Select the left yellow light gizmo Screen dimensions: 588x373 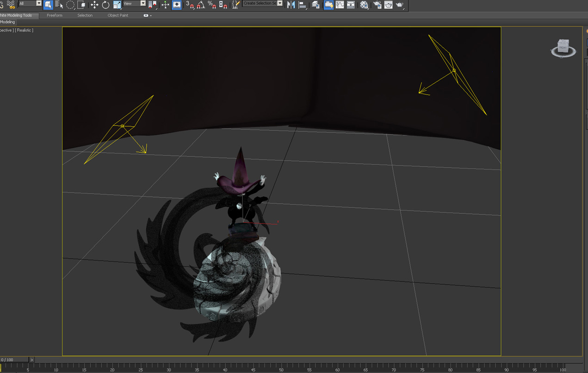coord(122,126)
